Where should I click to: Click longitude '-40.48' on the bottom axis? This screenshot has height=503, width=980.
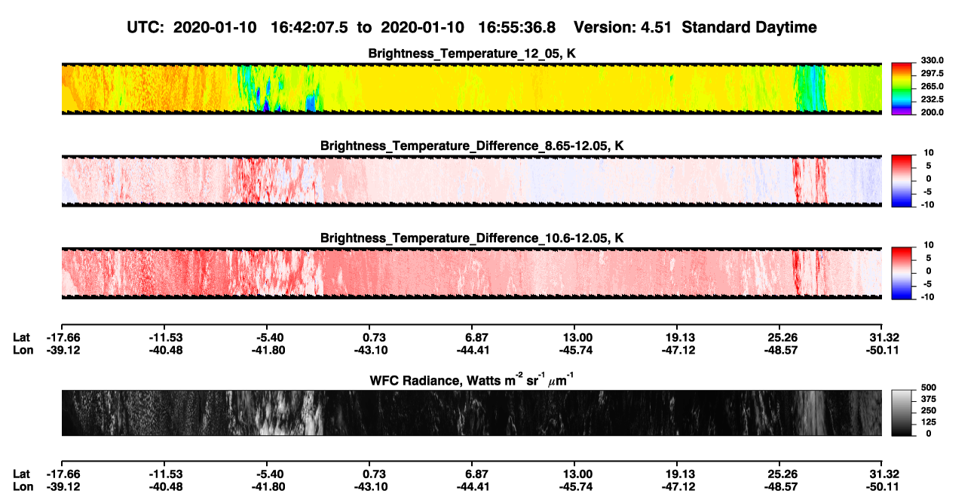(x=167, y=487)
